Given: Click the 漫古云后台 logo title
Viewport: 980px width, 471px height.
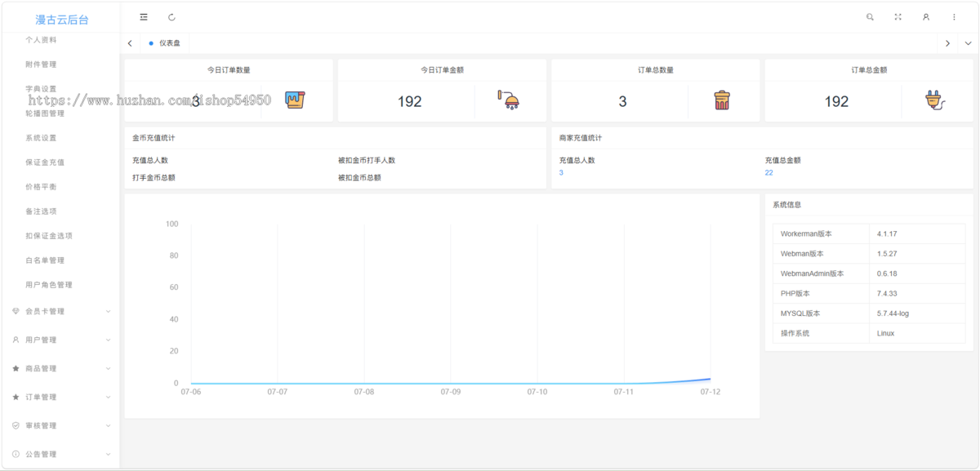Looking at the screenshot, I should click(x=62, y=20).
